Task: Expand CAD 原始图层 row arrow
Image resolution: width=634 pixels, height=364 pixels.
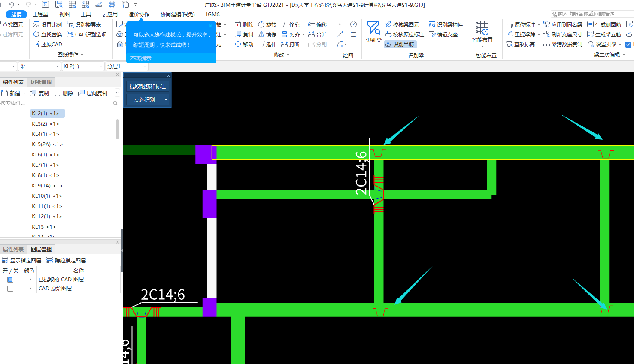Action: pyautogui.click(x=30, y=289)
